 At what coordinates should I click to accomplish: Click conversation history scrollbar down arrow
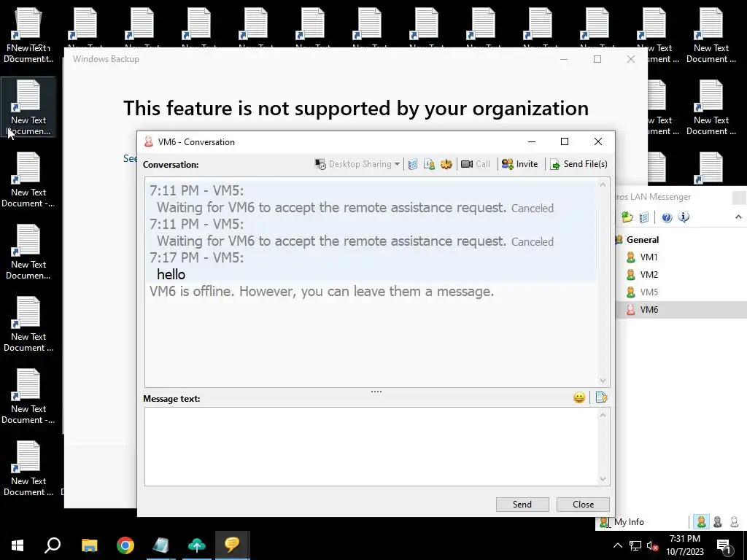pyautogui.click(x=603, y=381)
